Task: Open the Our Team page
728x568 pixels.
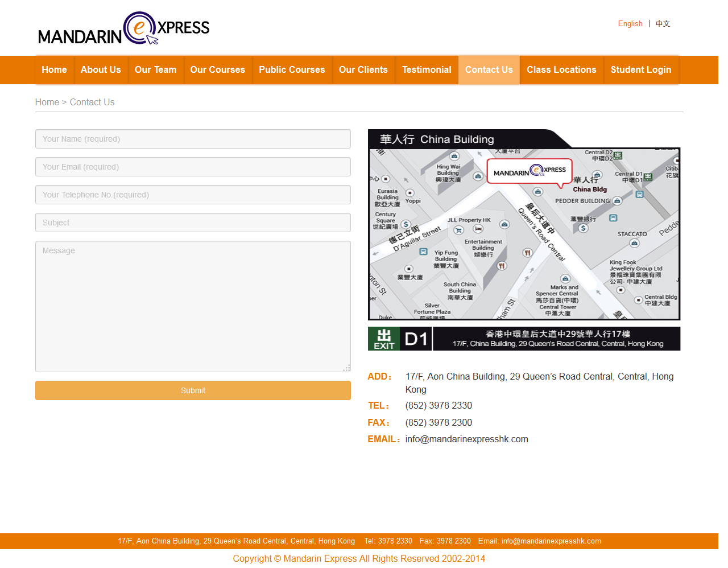Action: click(155, 70)
